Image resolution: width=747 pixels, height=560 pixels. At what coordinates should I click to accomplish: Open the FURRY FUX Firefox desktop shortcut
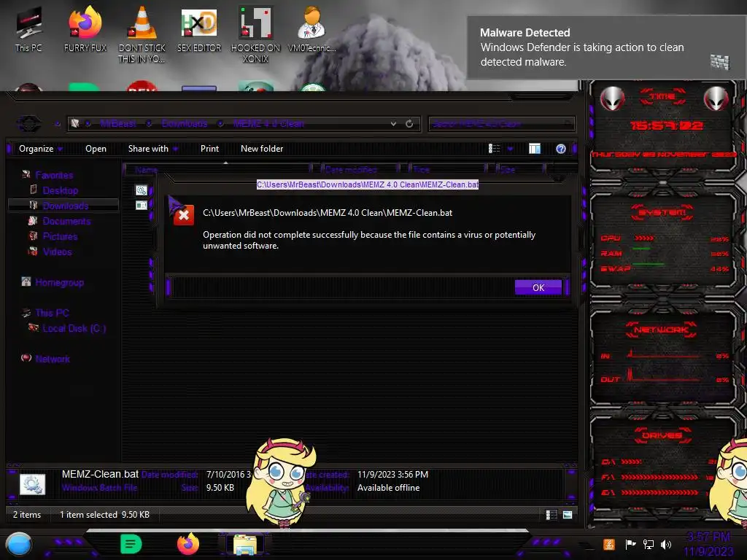pyautogui.click(x=85, y=28)
